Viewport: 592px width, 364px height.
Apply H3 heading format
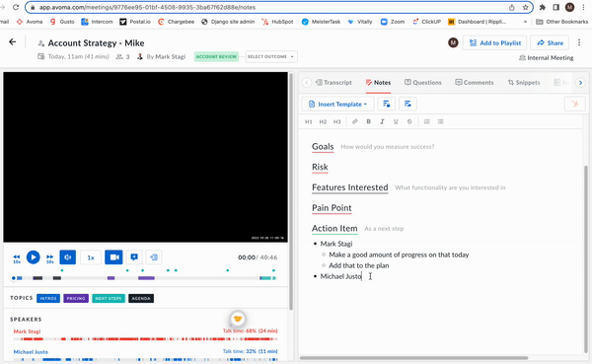tap(337, 121)
